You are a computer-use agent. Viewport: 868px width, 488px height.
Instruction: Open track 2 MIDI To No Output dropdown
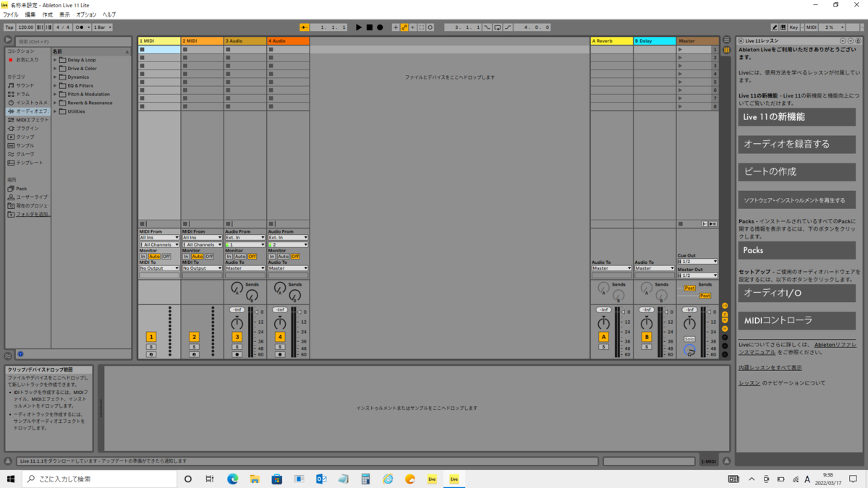(x=202, y=268)
